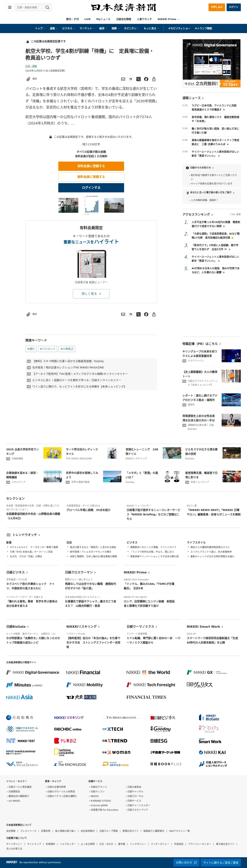
Task: Open the 日経会社情報 menu item
Action: (124, 19)
